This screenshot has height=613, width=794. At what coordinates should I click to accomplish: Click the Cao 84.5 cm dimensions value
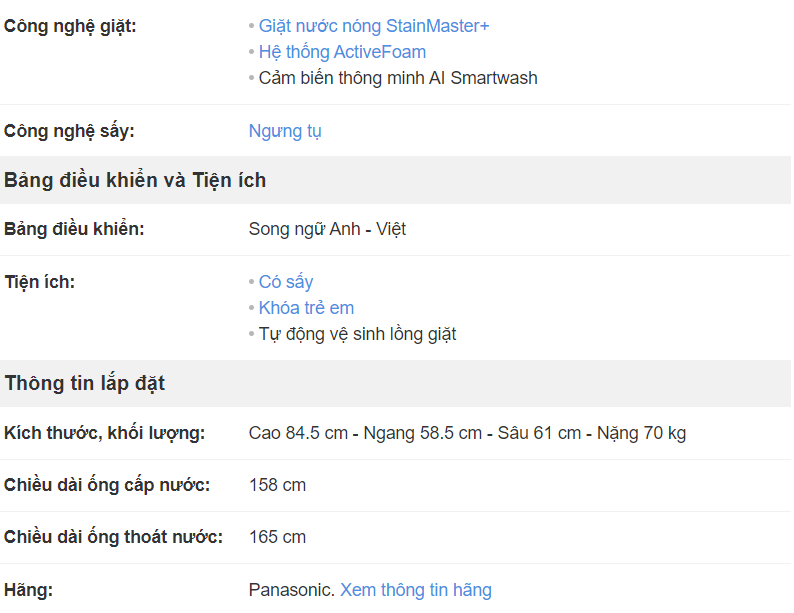click(x=467, y=433)
